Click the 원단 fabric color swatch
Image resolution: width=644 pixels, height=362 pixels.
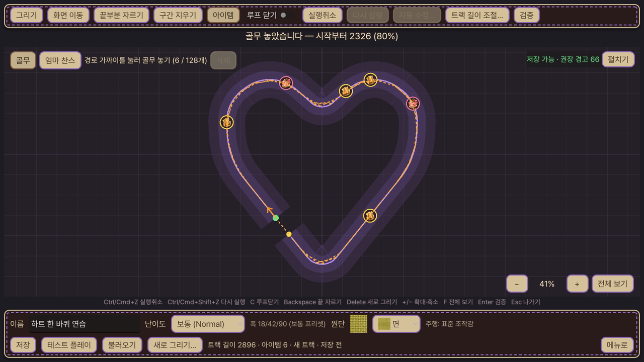359,324
